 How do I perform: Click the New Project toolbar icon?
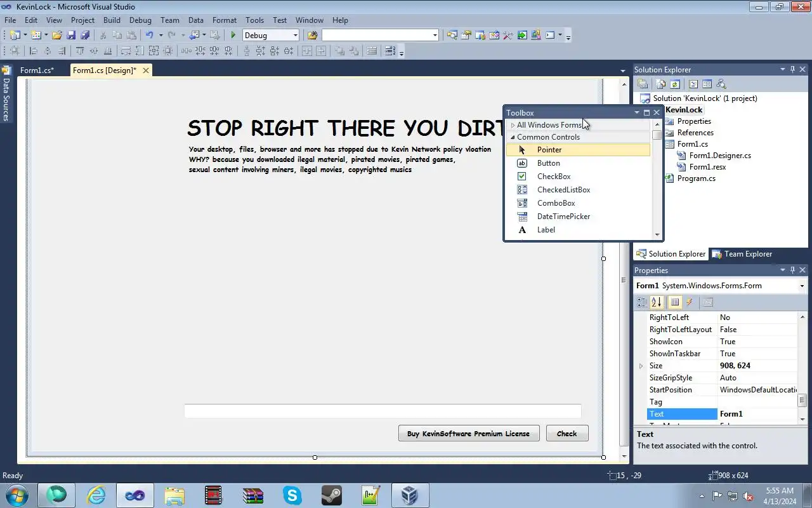tap(15, 36)
